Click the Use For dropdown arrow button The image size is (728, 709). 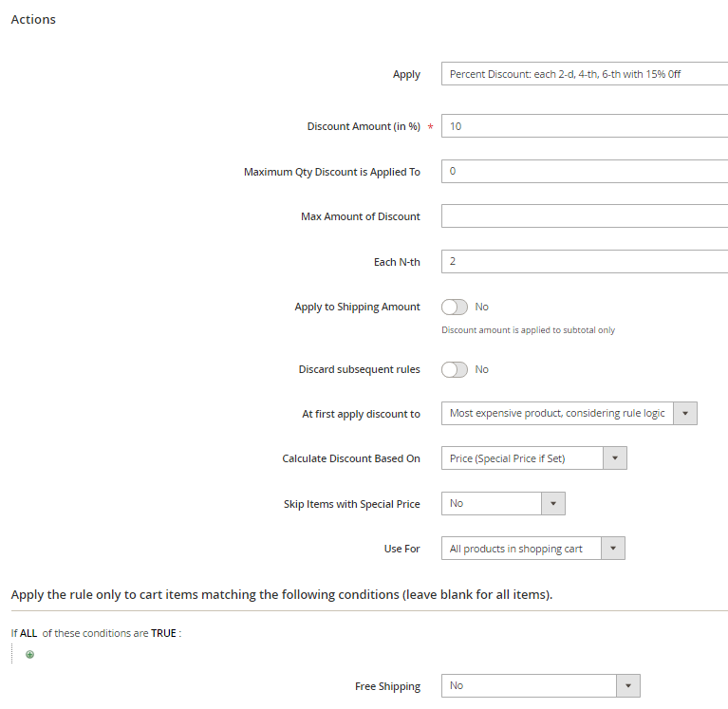point(614,549)
